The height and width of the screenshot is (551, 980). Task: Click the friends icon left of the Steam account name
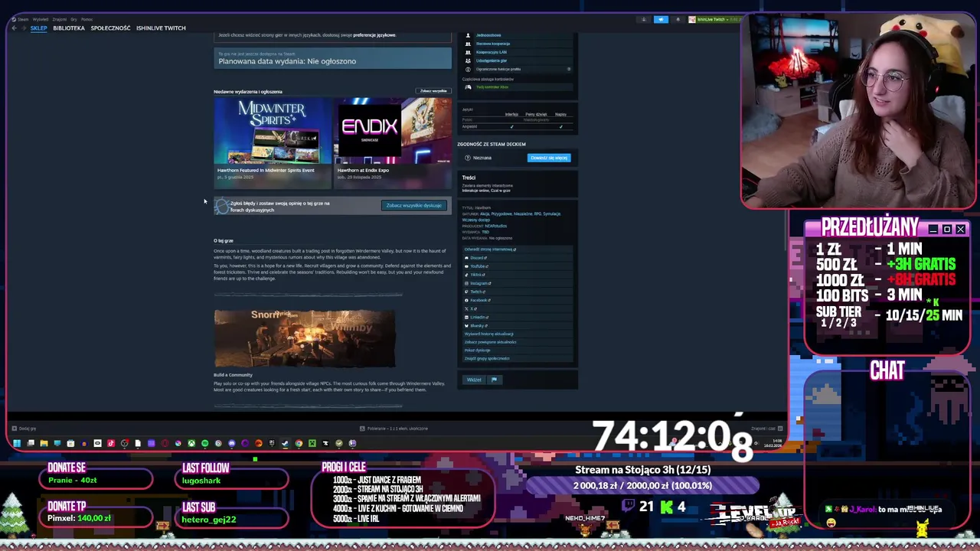[x=644, y=20]
